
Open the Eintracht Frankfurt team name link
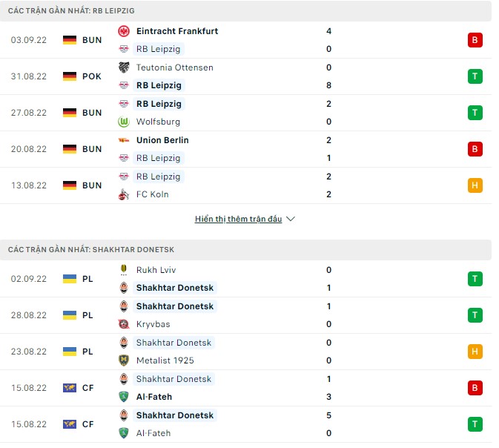point(177,31)
